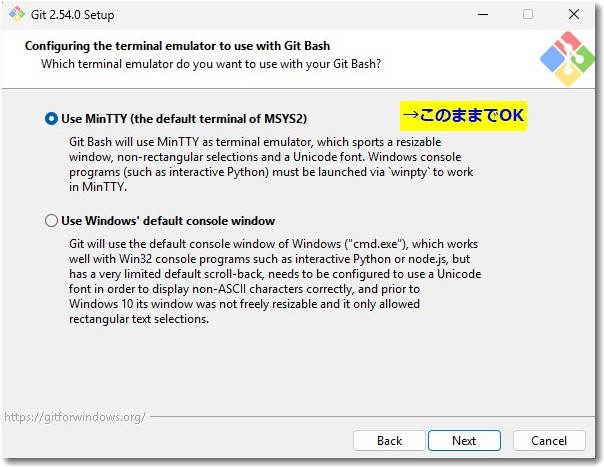Click the separator line beside the gitforwindows URL
Image resolution: width=604 pixels, height=467 pixels.
372,417
